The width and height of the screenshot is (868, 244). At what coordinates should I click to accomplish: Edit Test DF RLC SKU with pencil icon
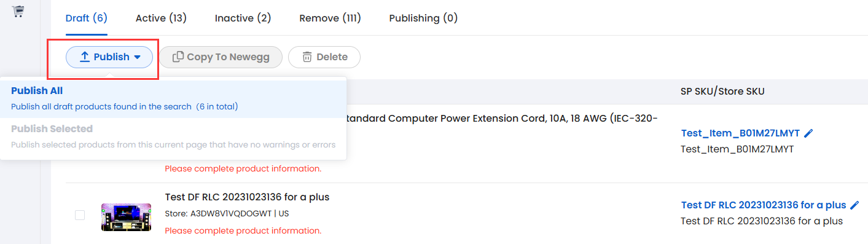854,205
